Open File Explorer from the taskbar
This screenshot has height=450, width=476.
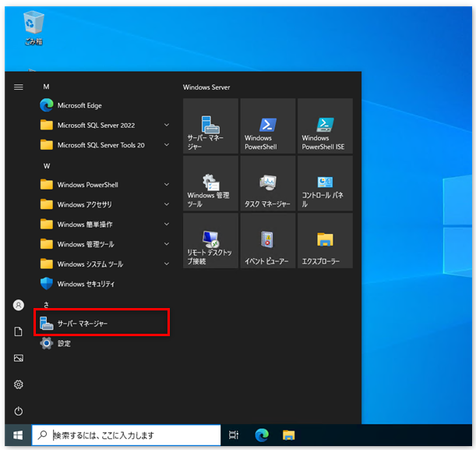(289, 435)
